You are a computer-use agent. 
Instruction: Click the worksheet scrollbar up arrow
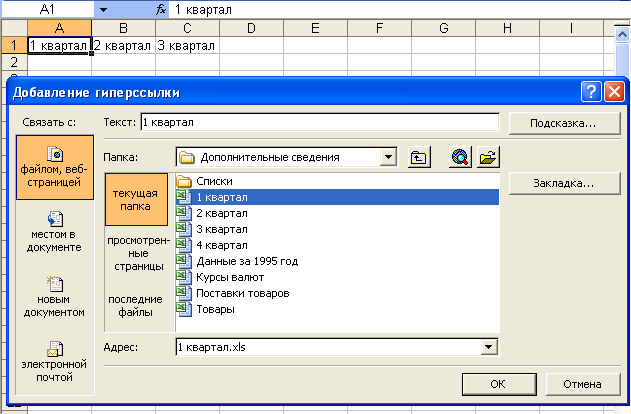tap(622, 34)
